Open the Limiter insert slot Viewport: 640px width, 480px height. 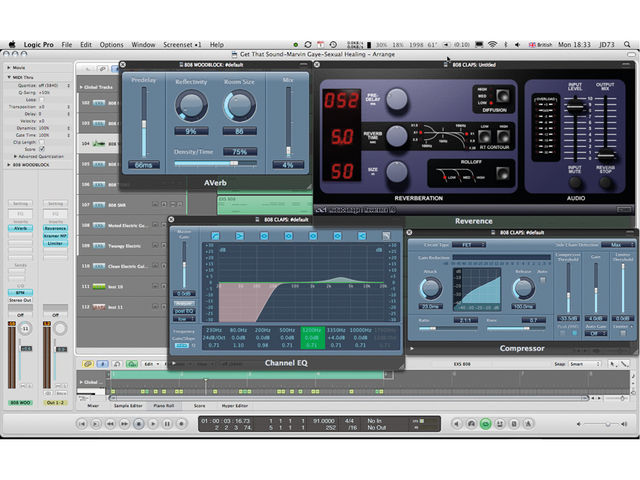(55, 243)
